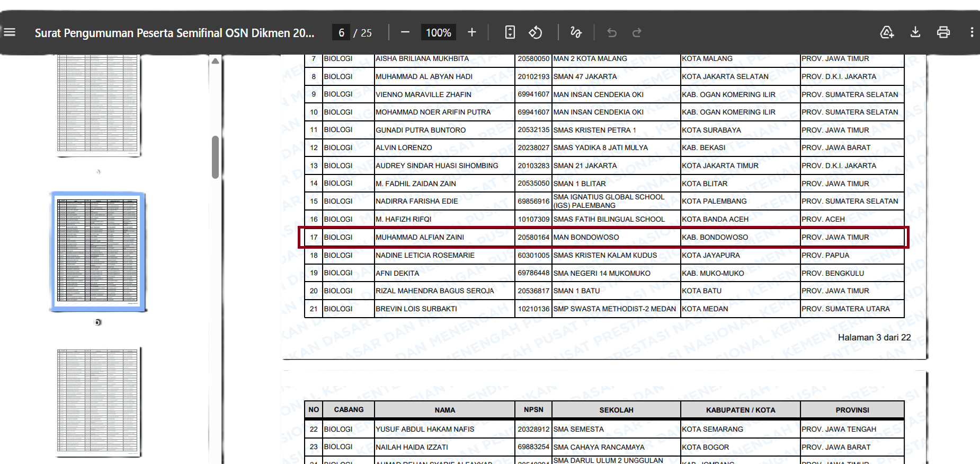Screen dimensions: 980x464
Task: Click the document title in the toolbar
Action: click(x=175, y=33)
